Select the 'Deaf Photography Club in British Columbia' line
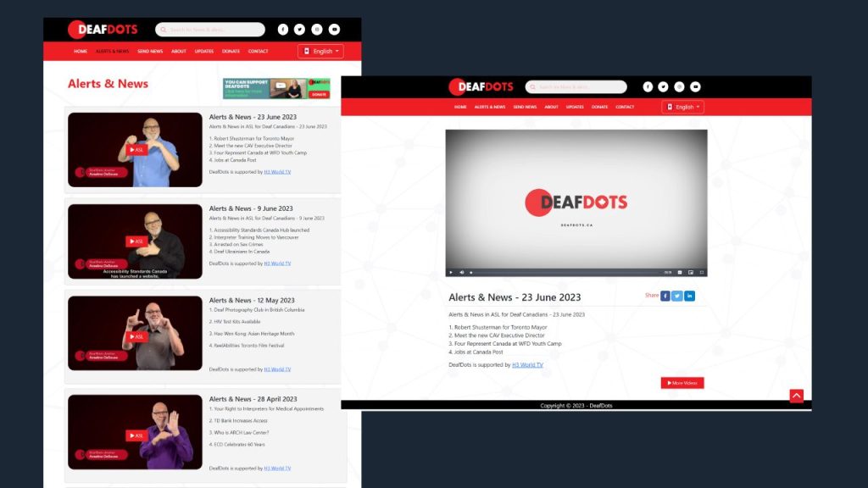The image size is (868, 488). [x=257, y=310]
